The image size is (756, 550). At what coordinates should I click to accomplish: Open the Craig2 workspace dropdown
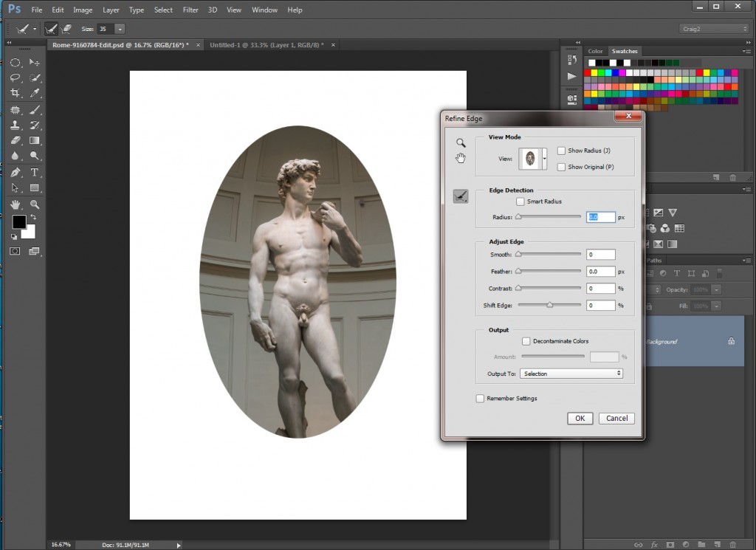tap(714, 29)
